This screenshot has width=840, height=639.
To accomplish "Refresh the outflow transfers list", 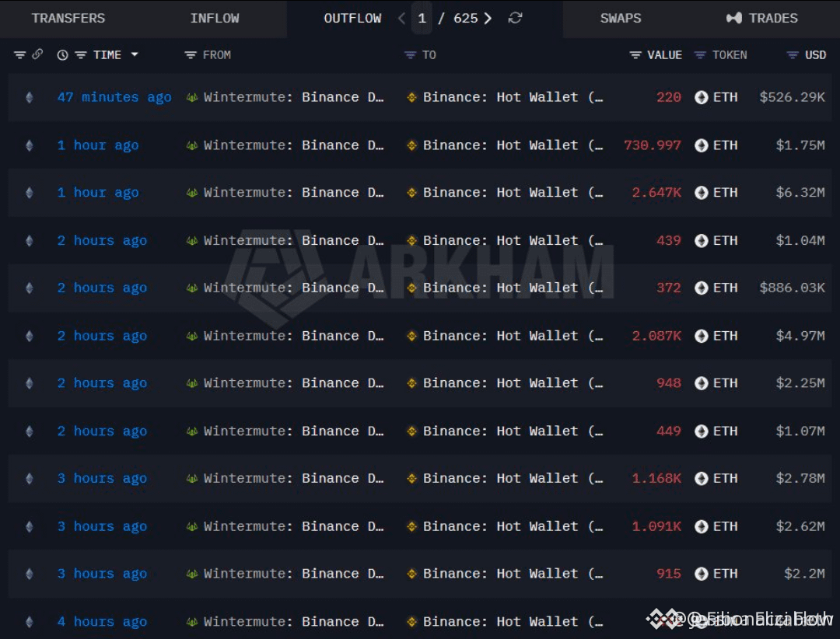I will 516,18.
